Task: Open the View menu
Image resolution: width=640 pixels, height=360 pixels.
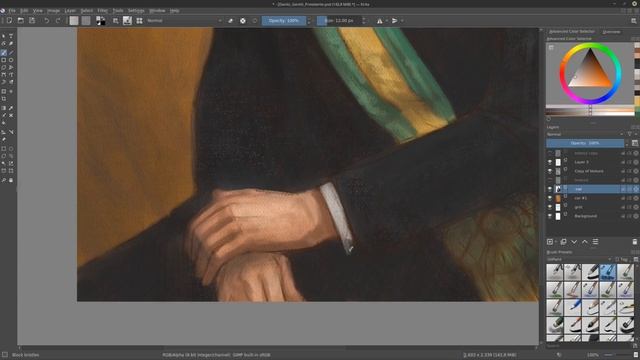Action: tap(38, 11)
